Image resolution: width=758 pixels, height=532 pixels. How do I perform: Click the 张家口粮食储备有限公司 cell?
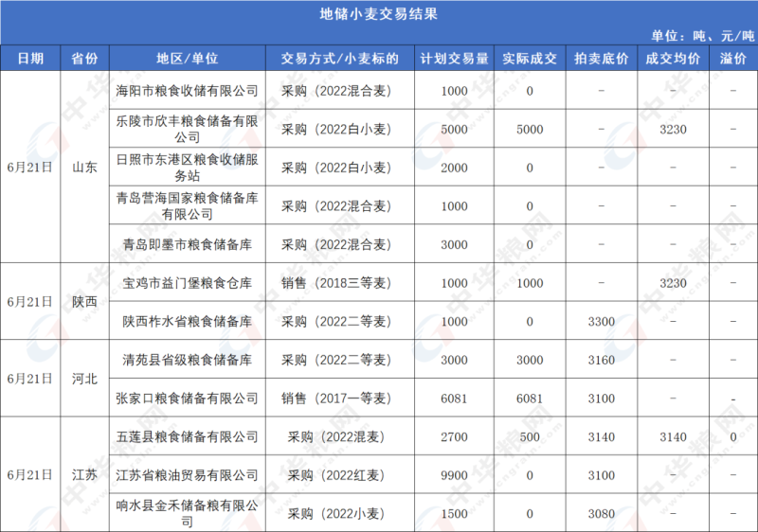point(187,398)
